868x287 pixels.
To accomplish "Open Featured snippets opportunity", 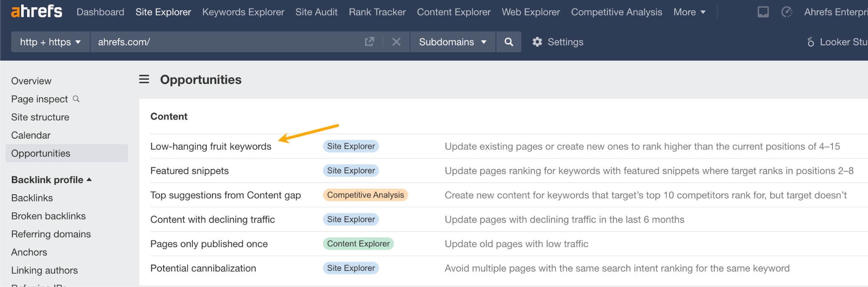I will pos(189,171).
